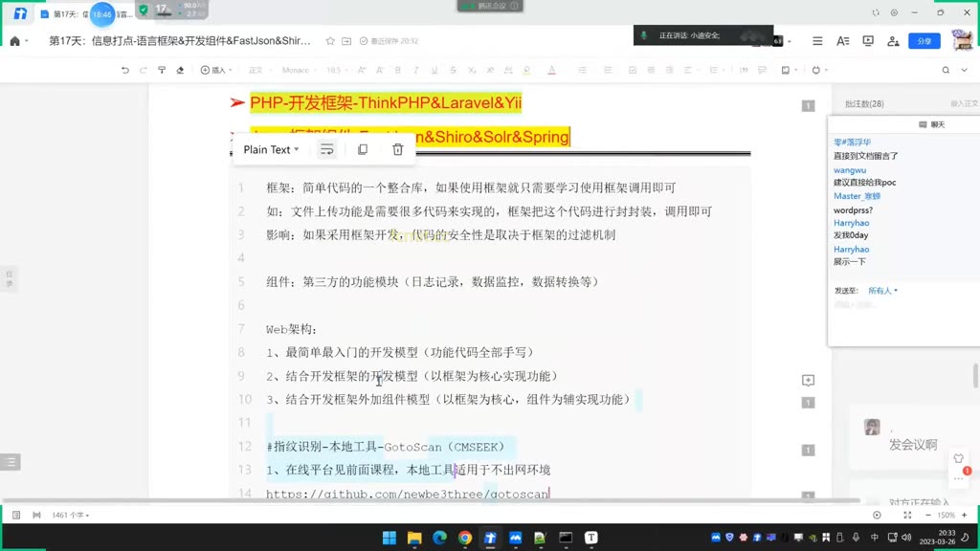Click the fullscreen icon in status bar
This screenshot has height=551, width=980.
click(x=907, y=515)
